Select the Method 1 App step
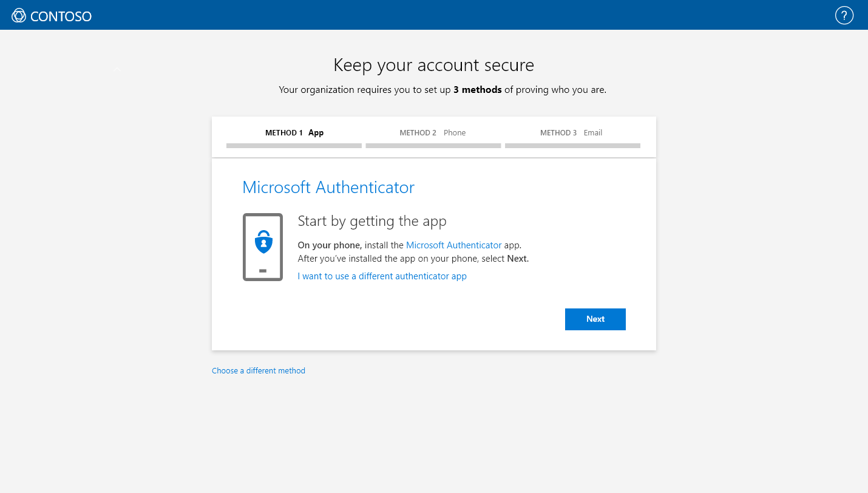The image size is (868, 493). coord(294,132)
